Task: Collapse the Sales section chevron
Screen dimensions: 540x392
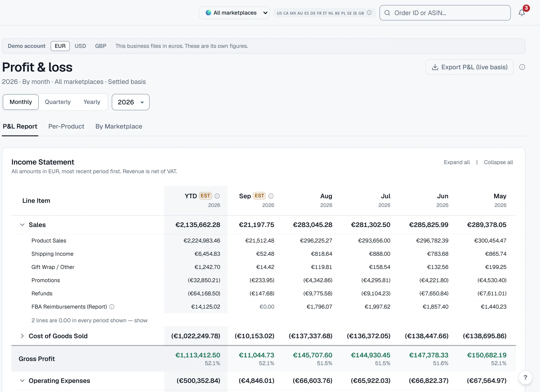Action: [x=22, y=225]
